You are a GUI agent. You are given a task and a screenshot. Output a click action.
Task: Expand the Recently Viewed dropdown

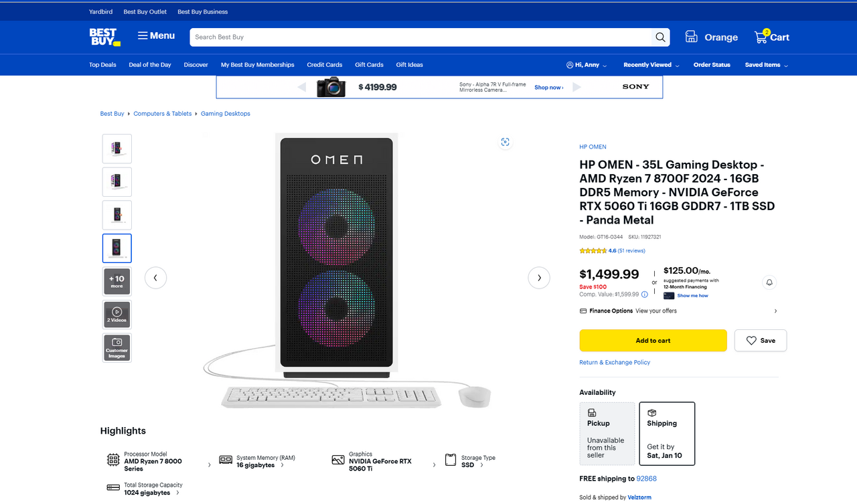[x=651, y=65]
